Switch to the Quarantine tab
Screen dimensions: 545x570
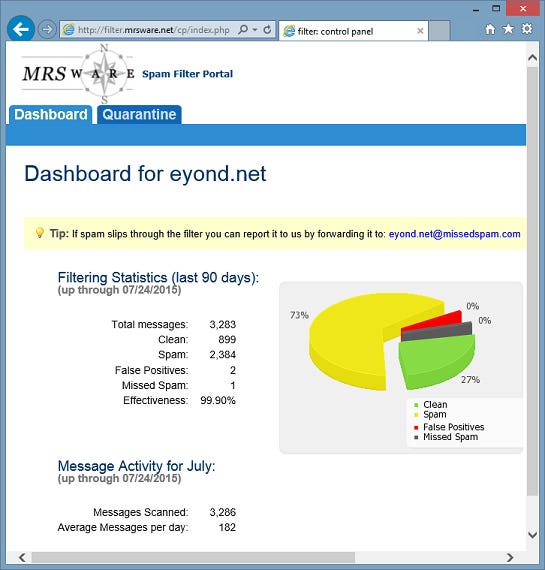click(139, 115)
